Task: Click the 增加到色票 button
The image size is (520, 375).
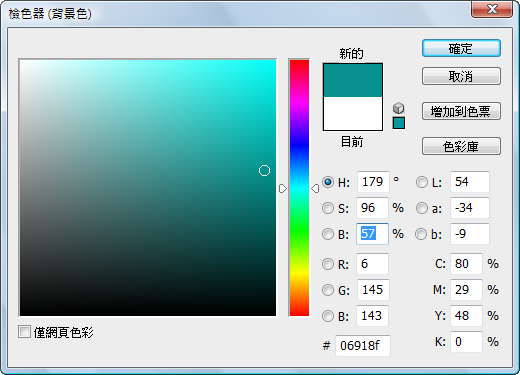Action: coord(461,111)
